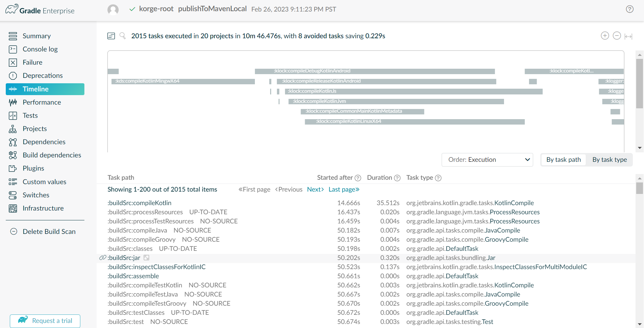Switch task ordering to By task type
This screenshot has width=644, height=328.
pyautogui.click(x=609, y=159)
